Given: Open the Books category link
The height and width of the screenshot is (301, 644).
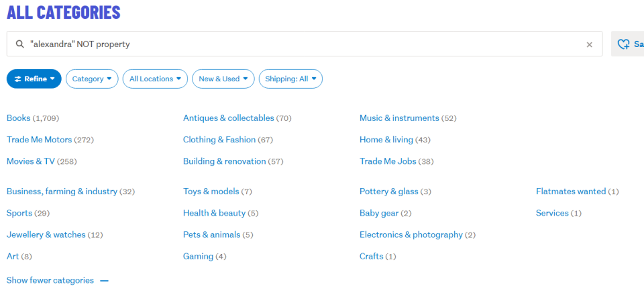Looking at the screenshot, I should [19, 118].
